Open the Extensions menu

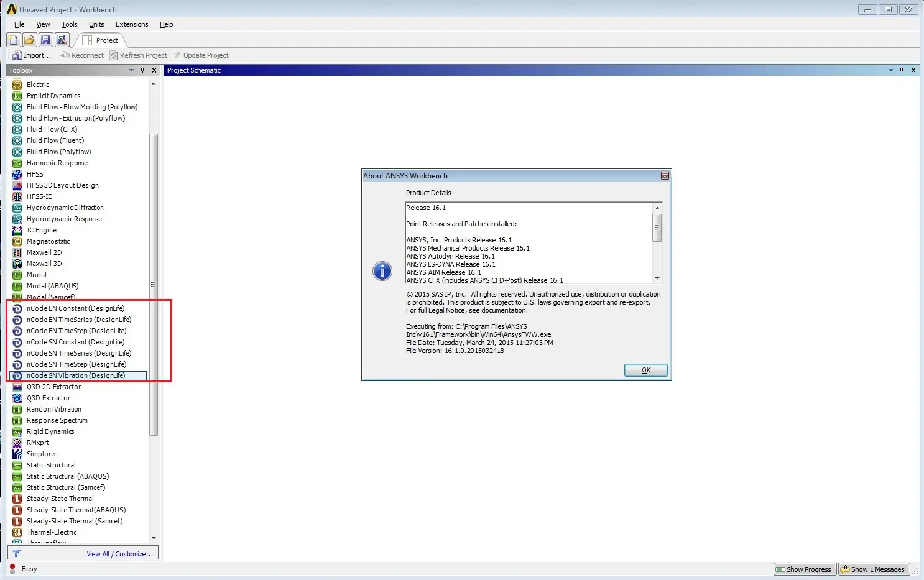(132, 24)
